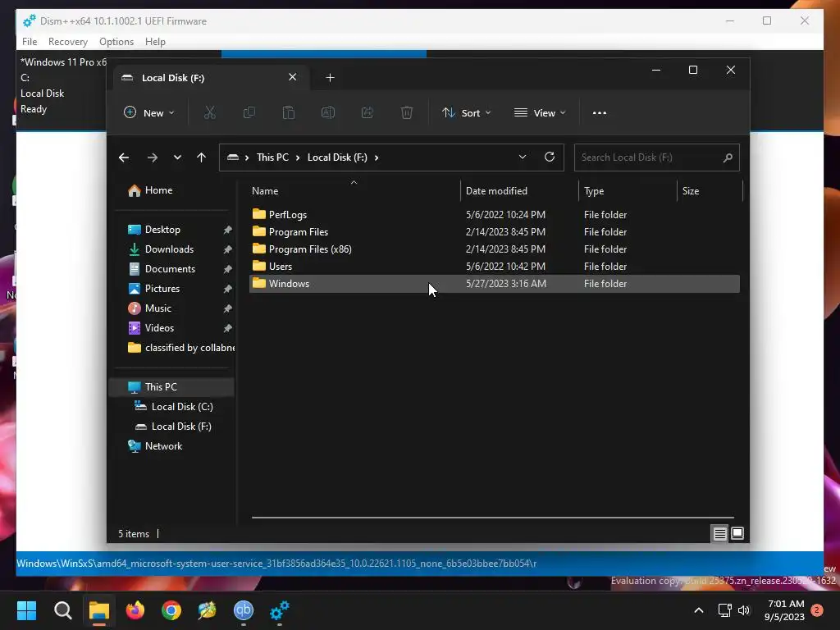Viewport: 840px width, 630px height.
Task: Go forward with the right arrow
Action: pos(152,157)
